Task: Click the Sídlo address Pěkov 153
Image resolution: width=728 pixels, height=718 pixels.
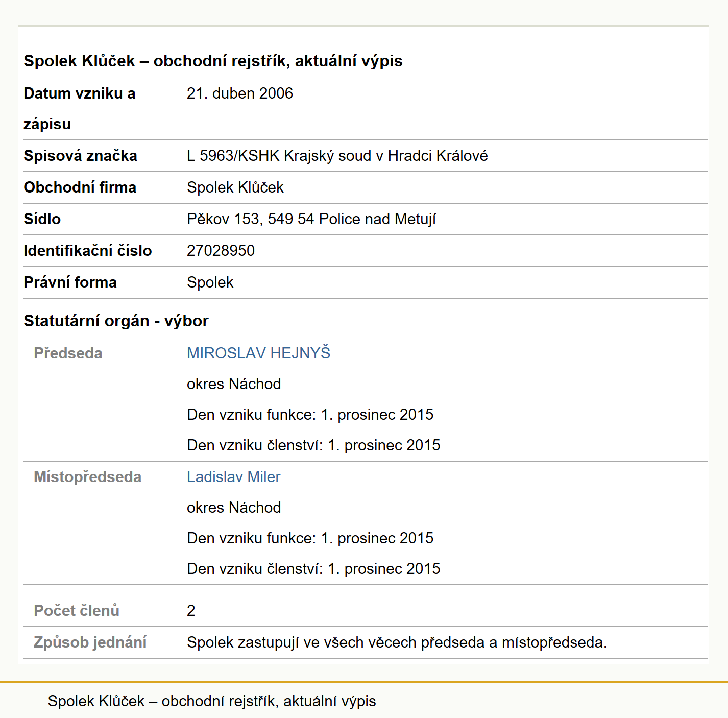Action: (311, 219)
